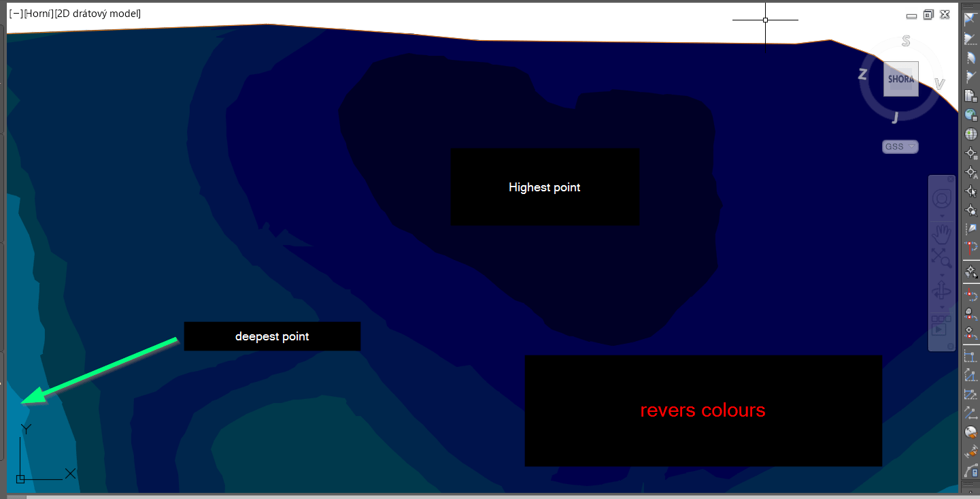980x499 pixels.
Task: Click the Full Navigation Wheel icon
Action: 941,197
